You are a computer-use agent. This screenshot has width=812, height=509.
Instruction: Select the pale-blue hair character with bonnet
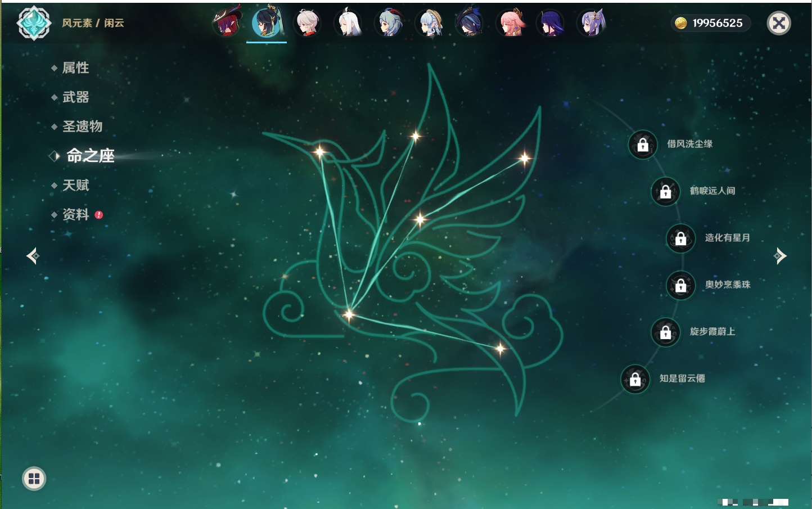point(430,23)
